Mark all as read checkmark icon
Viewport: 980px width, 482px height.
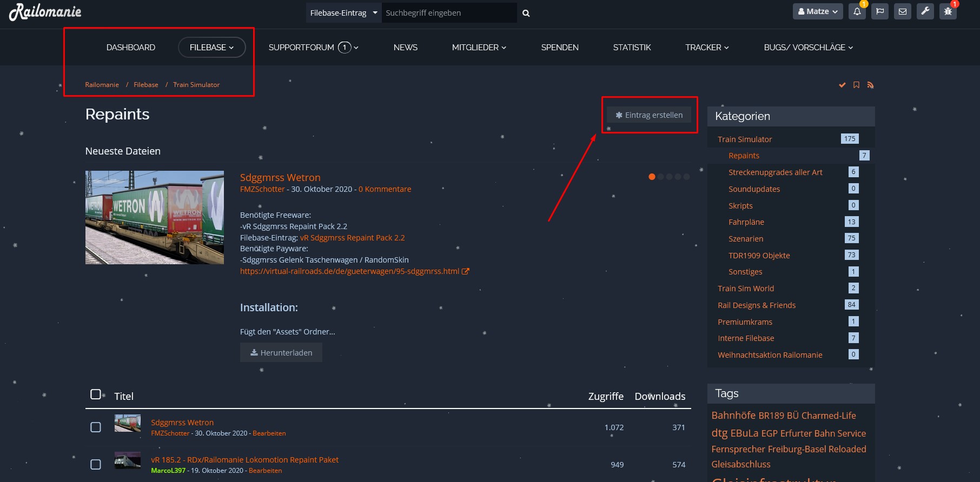(x=842, y=85)
